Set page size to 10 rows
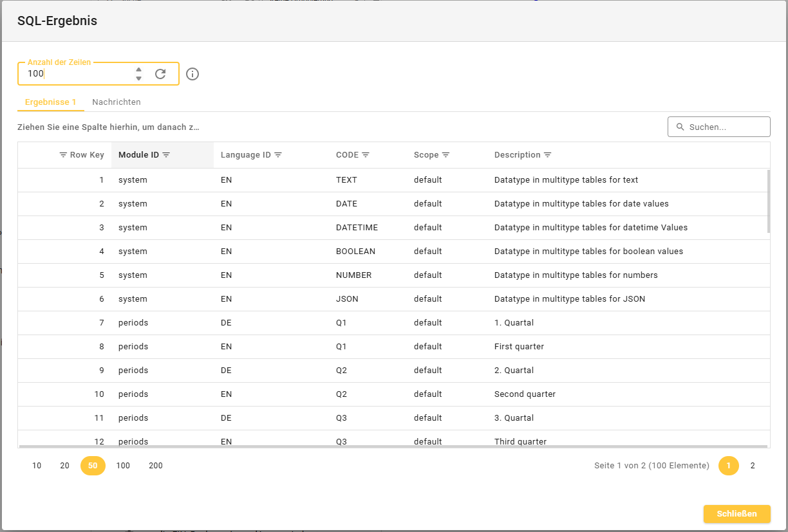Viewport: 788px width, 532px height. pyautogui.click(x=37, y=466)
